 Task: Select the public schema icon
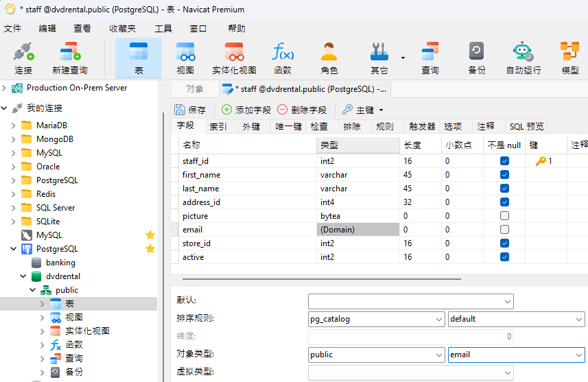click(x=46, y=290)
